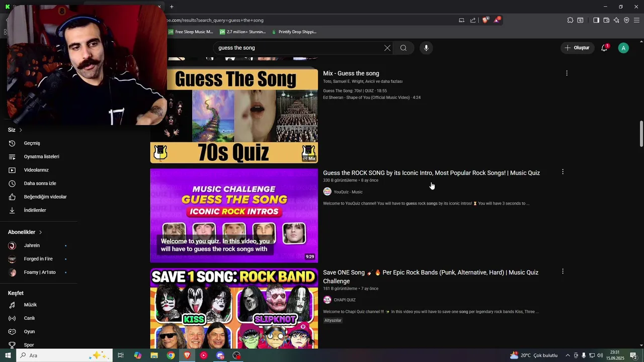Viewport: 644px width, 362px height.
Task: Click the taskbar volume speaker icon
Action: click(600, 355)
